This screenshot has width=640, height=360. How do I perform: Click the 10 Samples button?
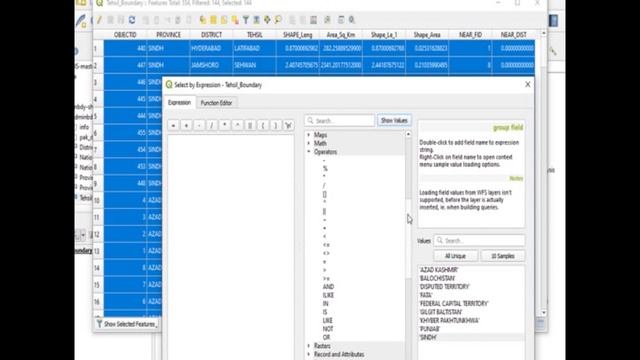tap(502, 256)
